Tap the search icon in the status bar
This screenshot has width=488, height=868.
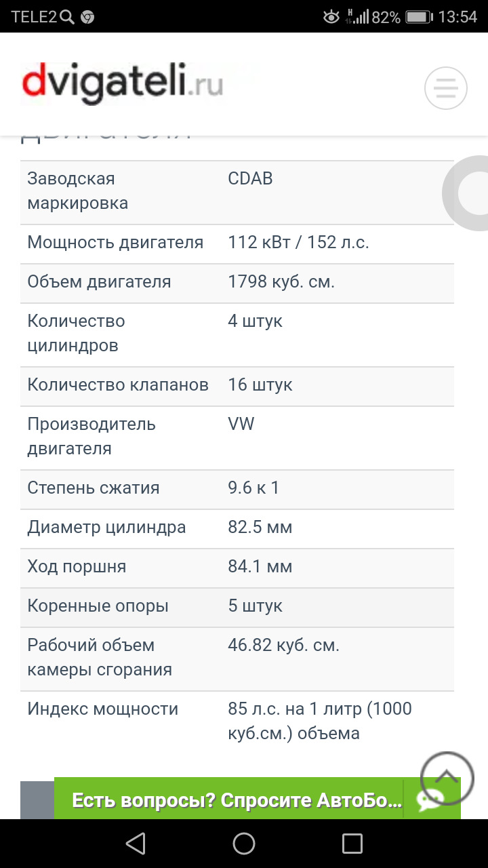66,17
